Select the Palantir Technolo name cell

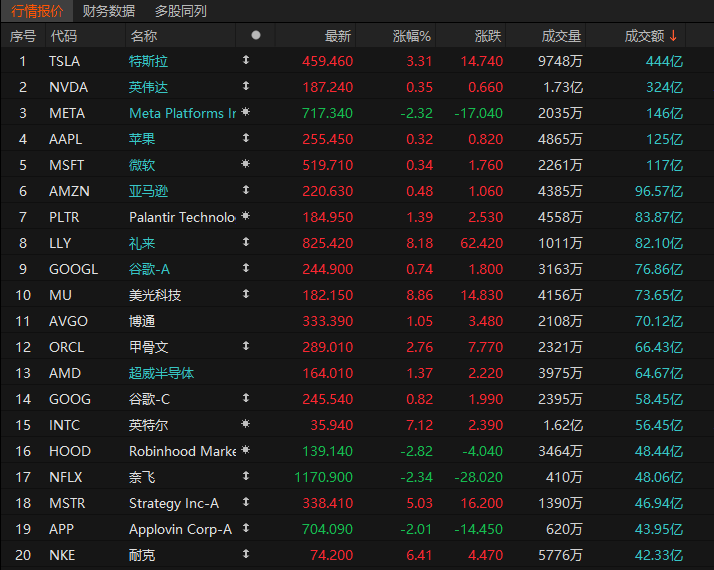pyautogui.click(x=182, y=217)
